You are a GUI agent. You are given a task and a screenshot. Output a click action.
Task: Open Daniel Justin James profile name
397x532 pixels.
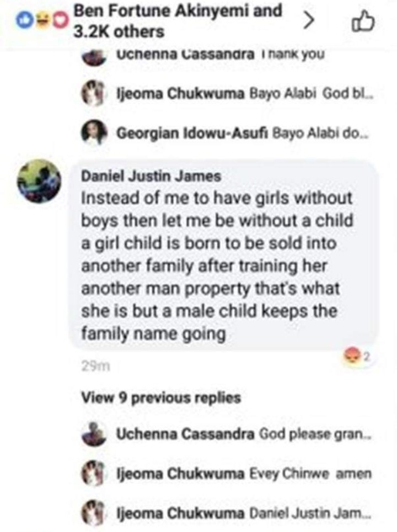151,177
